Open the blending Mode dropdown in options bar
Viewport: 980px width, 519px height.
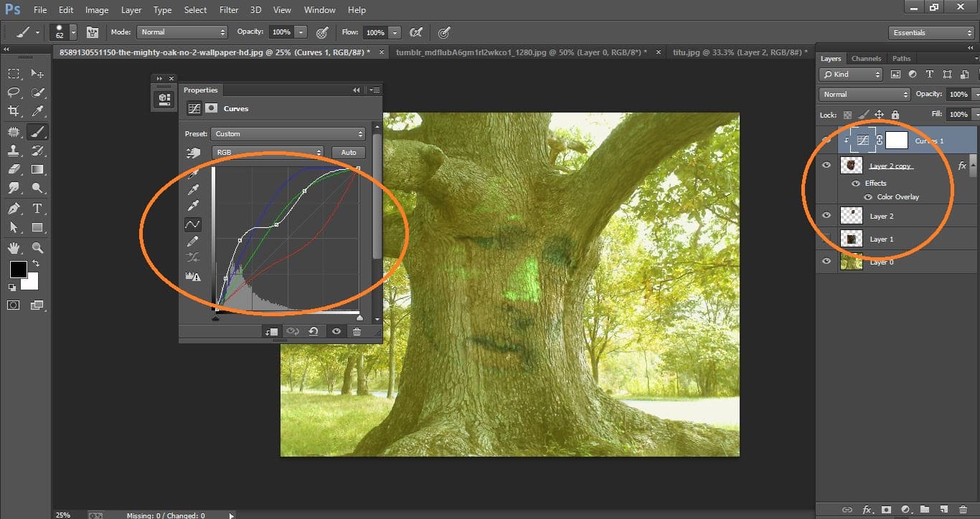click(182, 32)
